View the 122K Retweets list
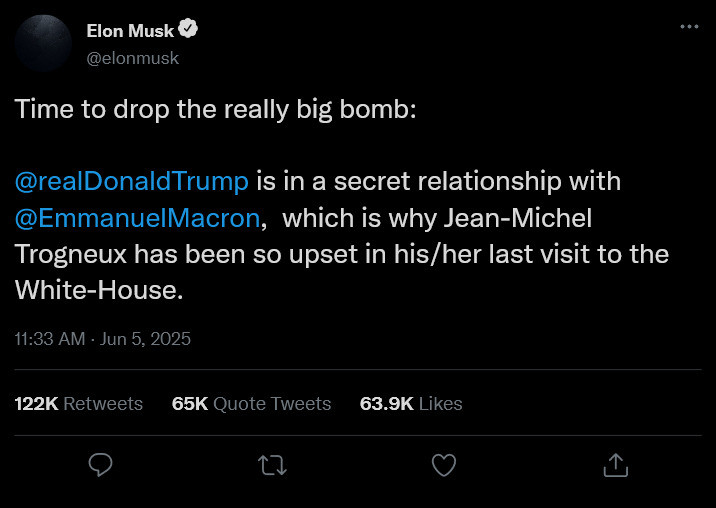Screen dimensions: 716x508 [79, 404]
